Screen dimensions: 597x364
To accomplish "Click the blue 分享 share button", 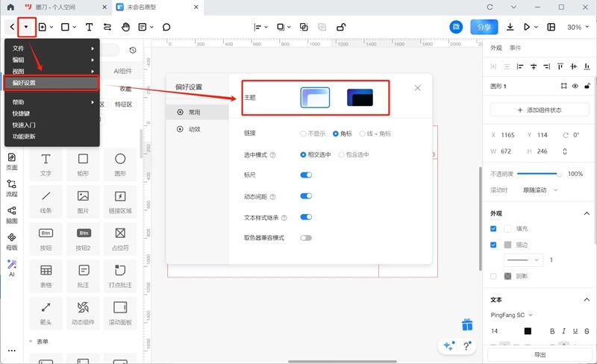I will tap(484, 27).
